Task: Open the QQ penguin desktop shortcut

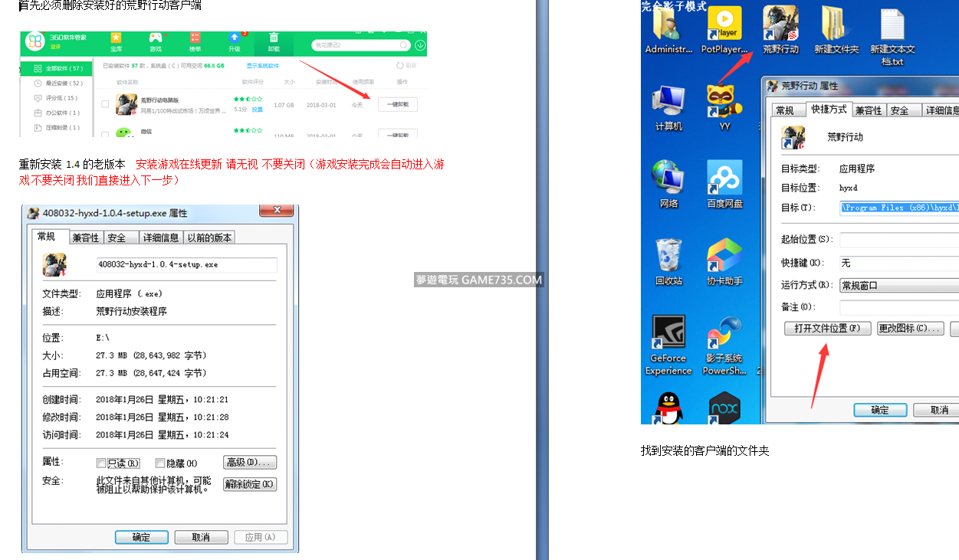Action: [668, 408]
